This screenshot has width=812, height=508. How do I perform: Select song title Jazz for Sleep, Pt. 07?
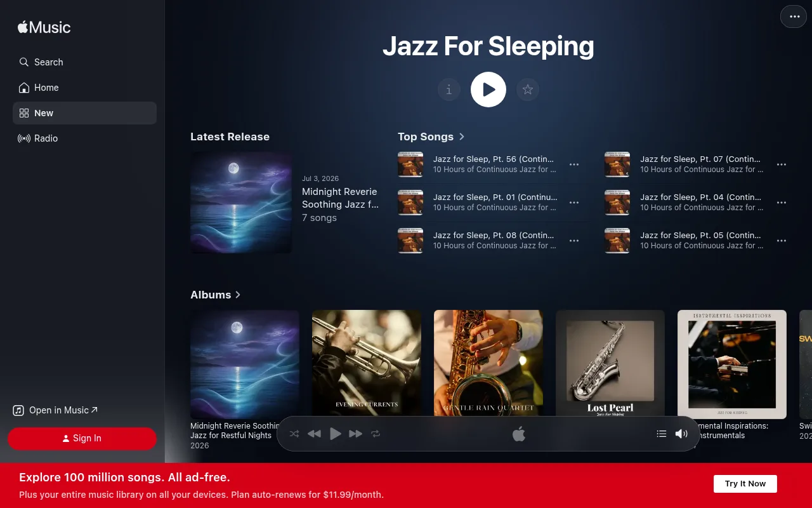[700, 159]
